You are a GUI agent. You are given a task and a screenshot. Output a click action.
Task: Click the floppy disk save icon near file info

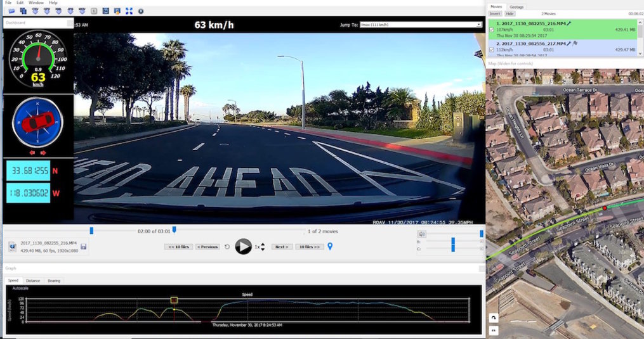tap(83, 246)
